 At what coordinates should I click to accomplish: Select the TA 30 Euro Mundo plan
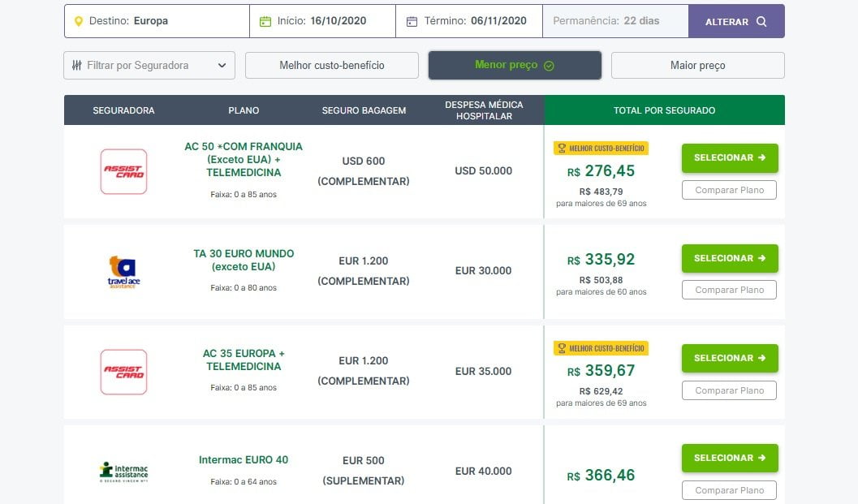pos(729,258)
